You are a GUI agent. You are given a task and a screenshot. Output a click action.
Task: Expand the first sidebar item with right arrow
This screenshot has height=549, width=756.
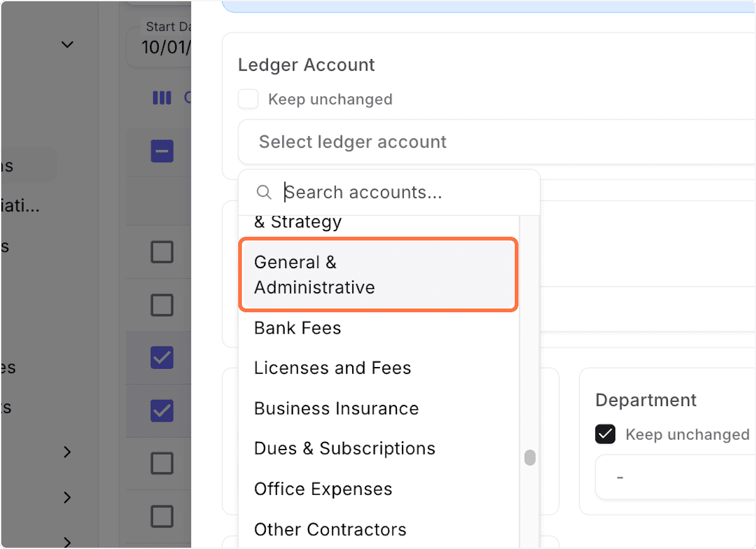[x=67, y=451]
